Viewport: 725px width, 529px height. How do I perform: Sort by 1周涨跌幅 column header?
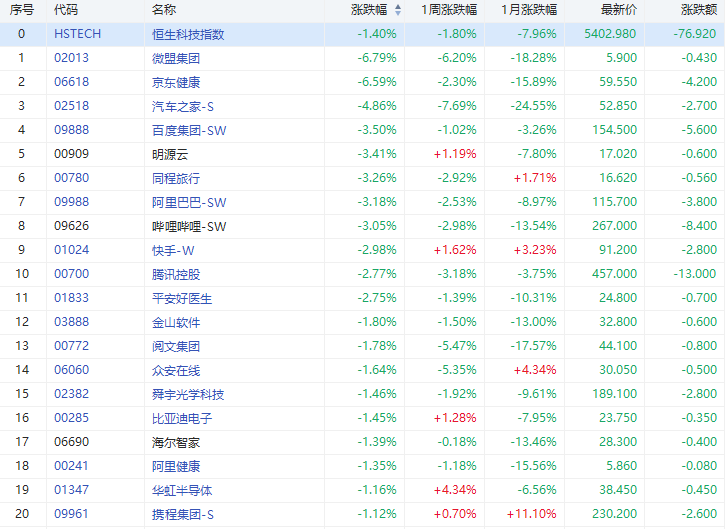(x=449, y=10)
